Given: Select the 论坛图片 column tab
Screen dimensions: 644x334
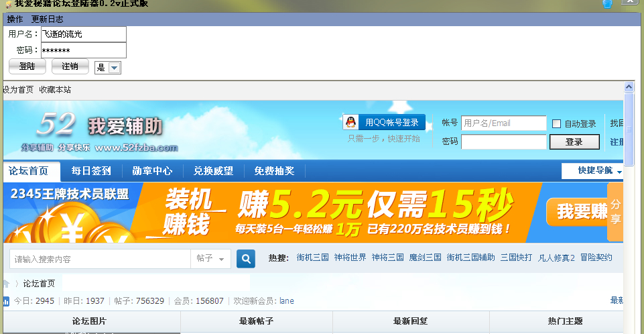Looking at the screenshot, I should click(90, 321).
